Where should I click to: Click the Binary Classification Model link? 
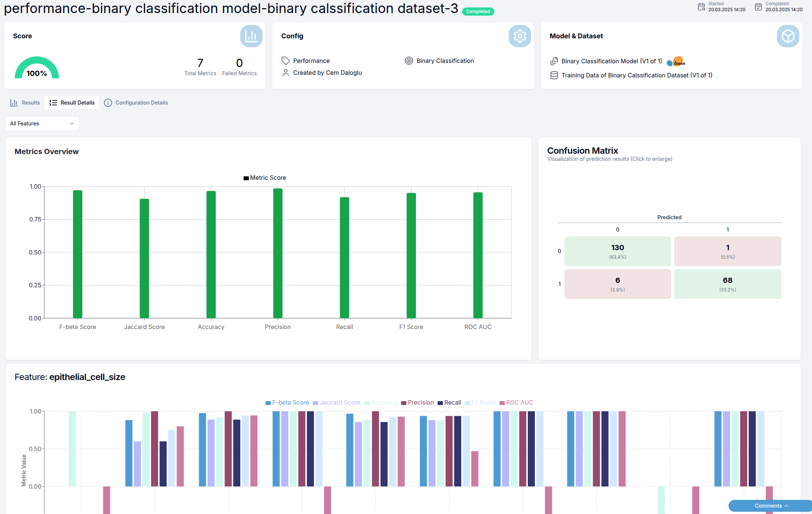612,61
